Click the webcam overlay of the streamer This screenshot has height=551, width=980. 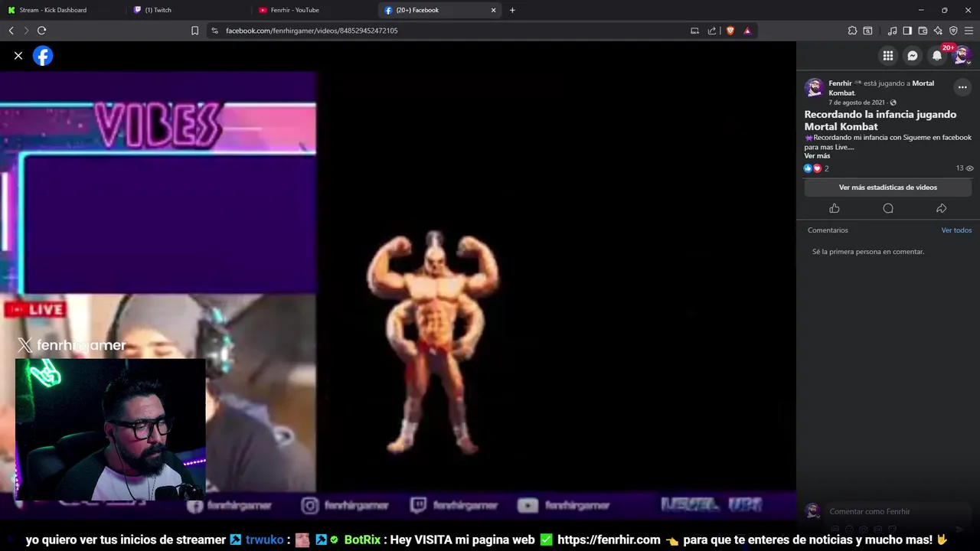tap(110, 429)
